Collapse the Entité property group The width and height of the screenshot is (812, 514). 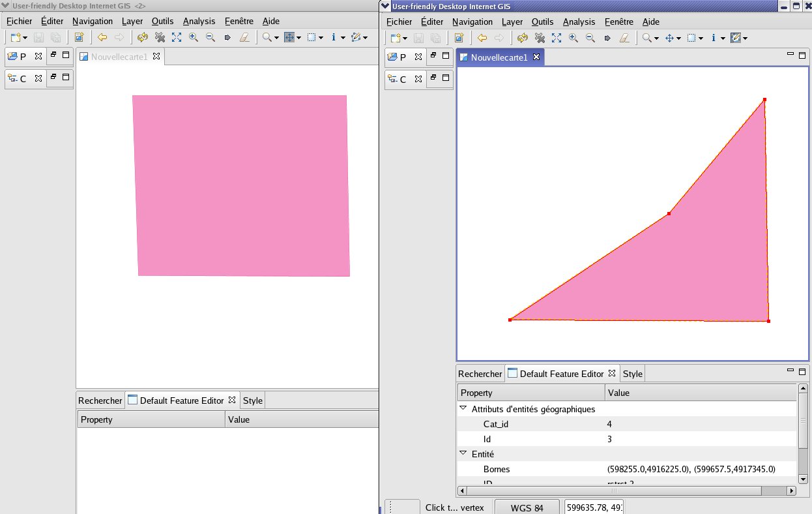(463, 453)
